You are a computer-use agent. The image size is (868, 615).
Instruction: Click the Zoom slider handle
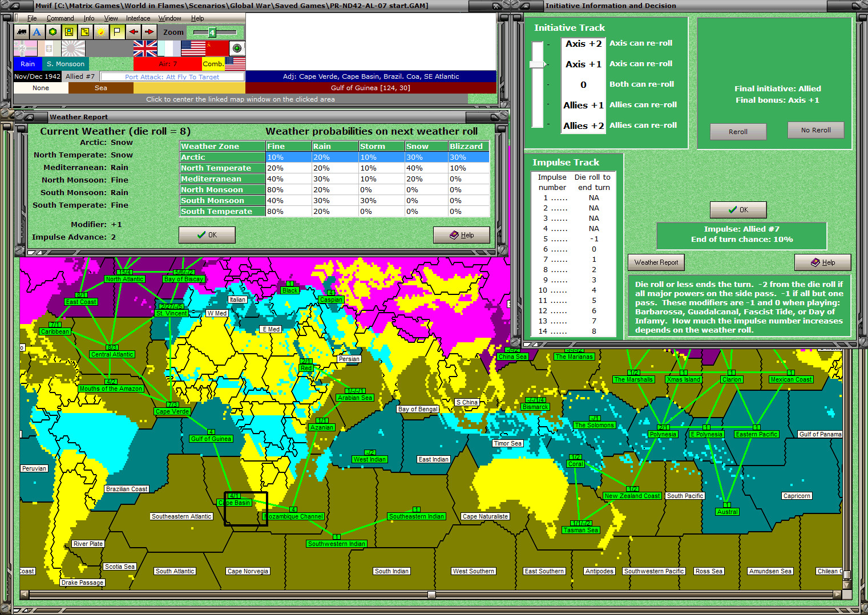(212, 33)
